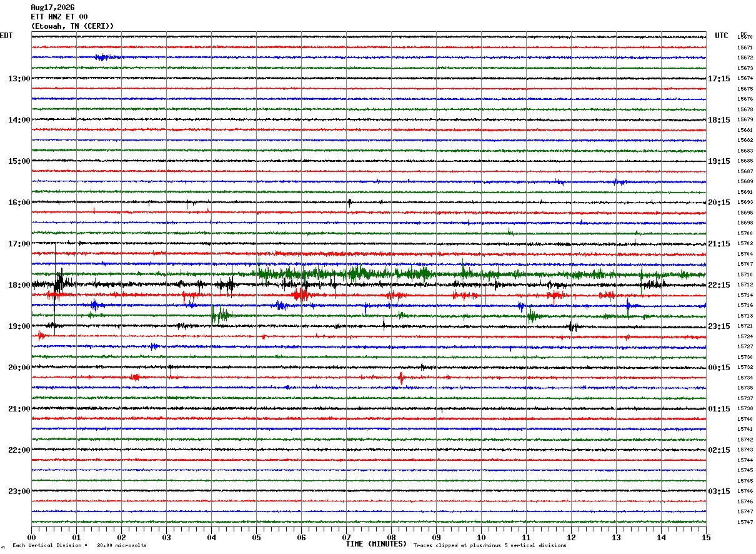Click the DC offset value 15670
This screenshot has height=554, width=756.
pyautogui.click(x=745, y=37)
